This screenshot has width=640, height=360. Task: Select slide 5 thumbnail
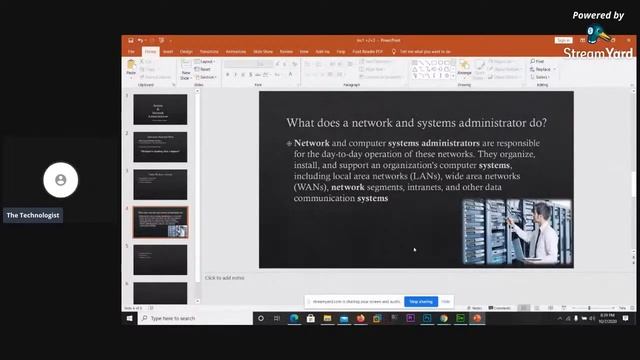point(160,260)
